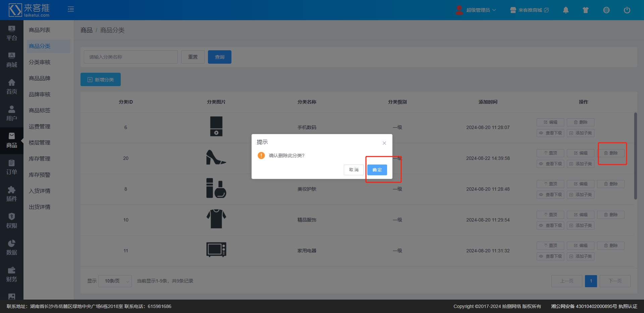The height and width of the screenshot is (313, 644).
Task: Click the category name search field
Action: tap(130, 57)
